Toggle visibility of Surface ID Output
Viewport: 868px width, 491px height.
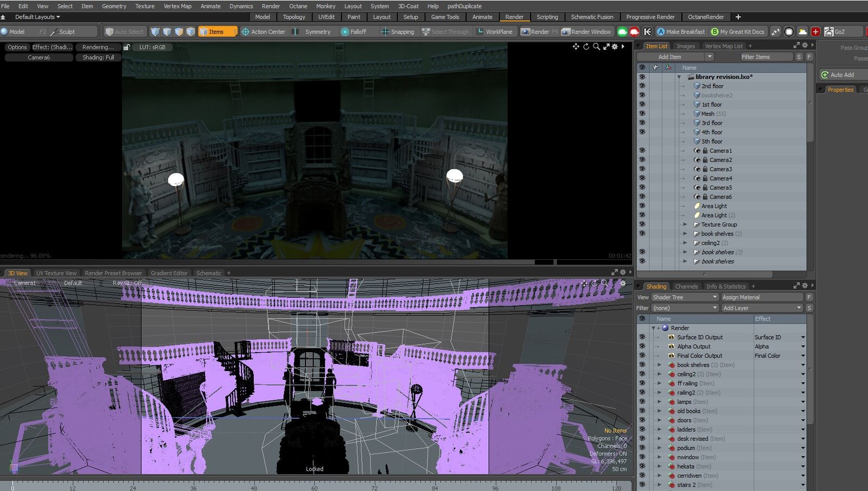point(642,337)
